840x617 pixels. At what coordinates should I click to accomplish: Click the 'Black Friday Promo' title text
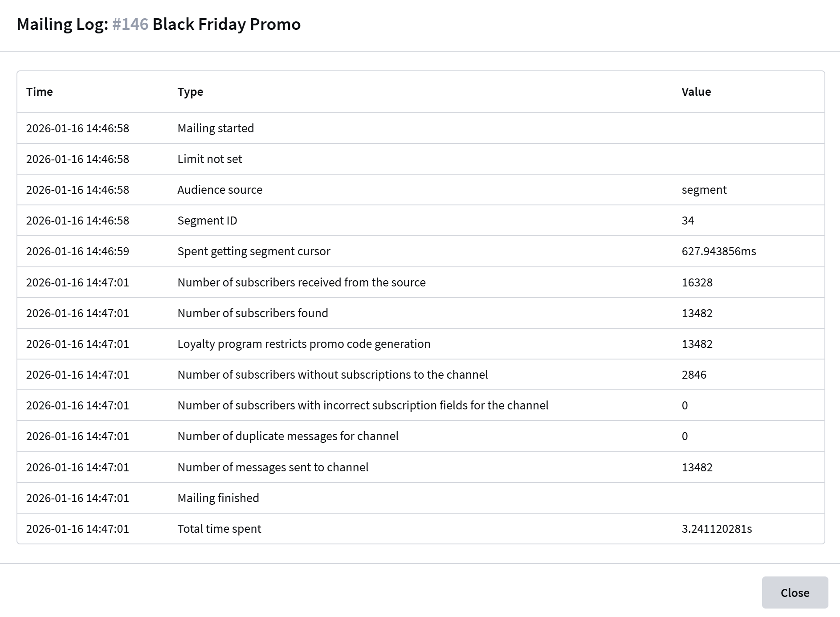tap(226, 24)
